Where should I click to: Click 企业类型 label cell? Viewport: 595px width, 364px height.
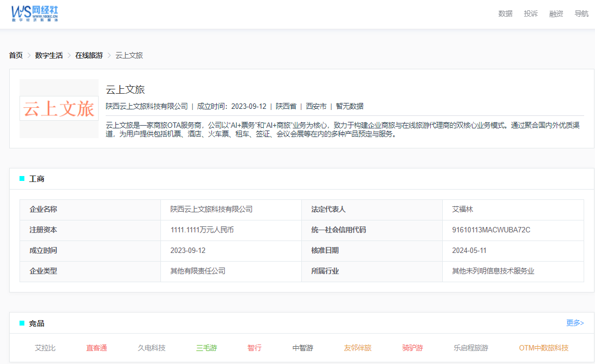pos(90,271)
